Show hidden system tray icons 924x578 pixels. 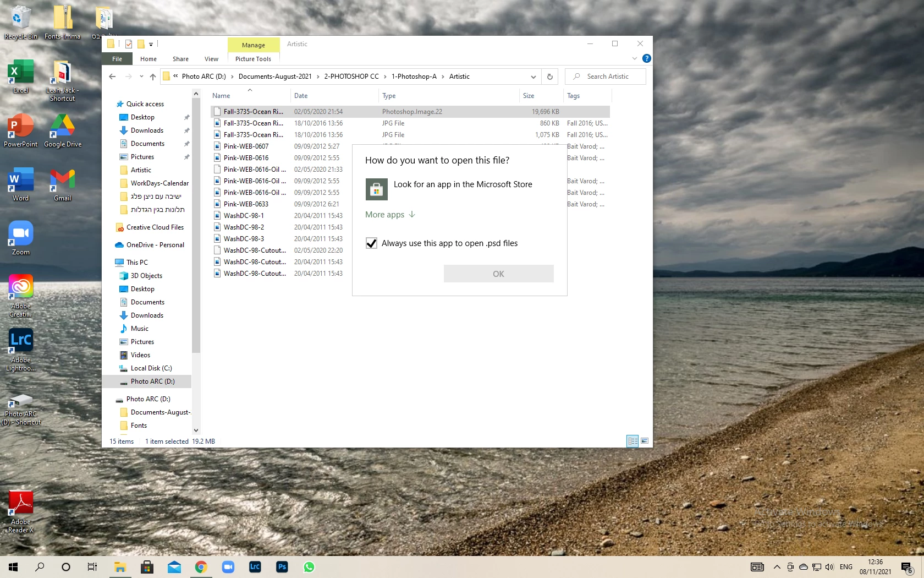pos(777,567)
